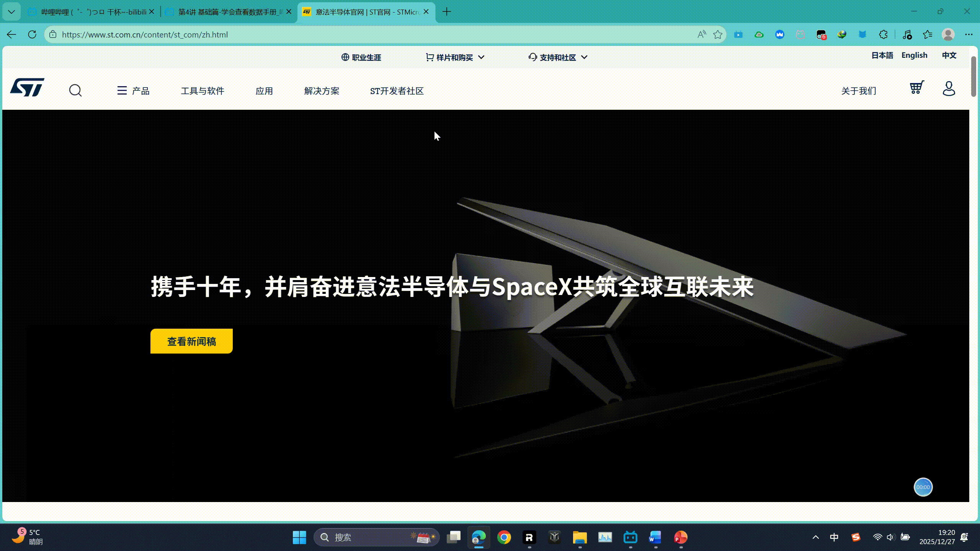Viewport: 980px width, 551px height.
Task: Click the browser back arrow
Action: [11, 34]
